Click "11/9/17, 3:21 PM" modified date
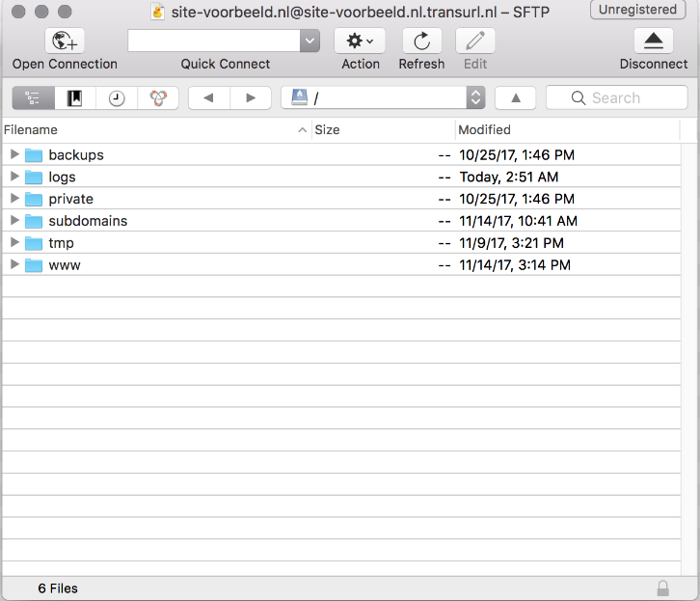This screenshot has height=601, width=700. [512, 243]
